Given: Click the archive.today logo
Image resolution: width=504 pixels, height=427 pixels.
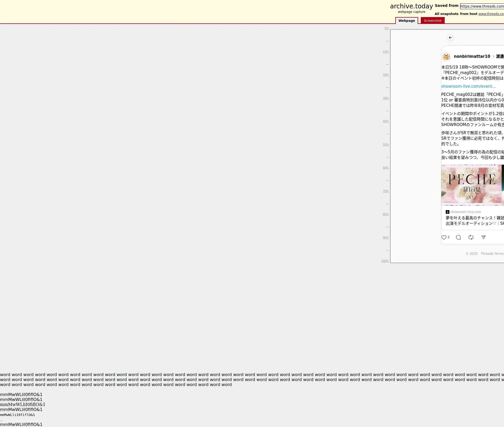Looking at the screenshot, I should (411, 6).
